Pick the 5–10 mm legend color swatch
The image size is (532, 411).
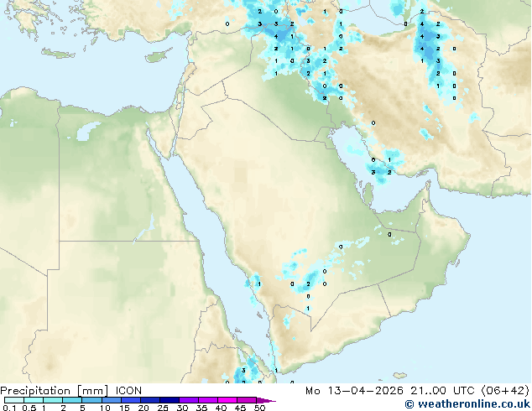point(91,400)
